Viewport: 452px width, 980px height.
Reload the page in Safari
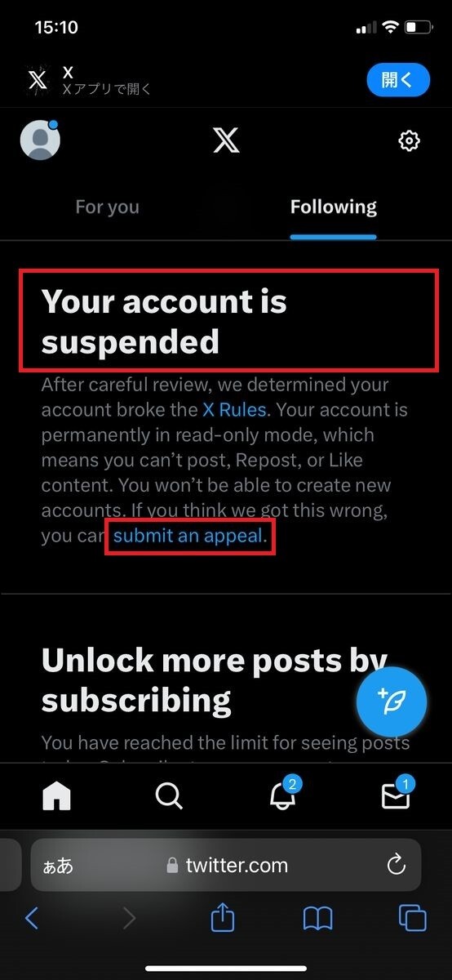click(396, 865)
